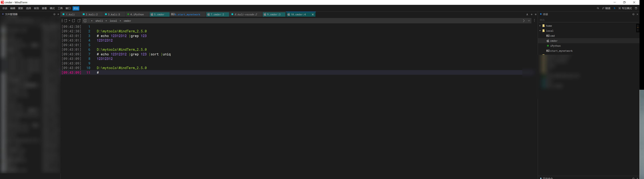Toggle 专注模式 focus mode
This screenshot has width=644, height=179.
625,8
